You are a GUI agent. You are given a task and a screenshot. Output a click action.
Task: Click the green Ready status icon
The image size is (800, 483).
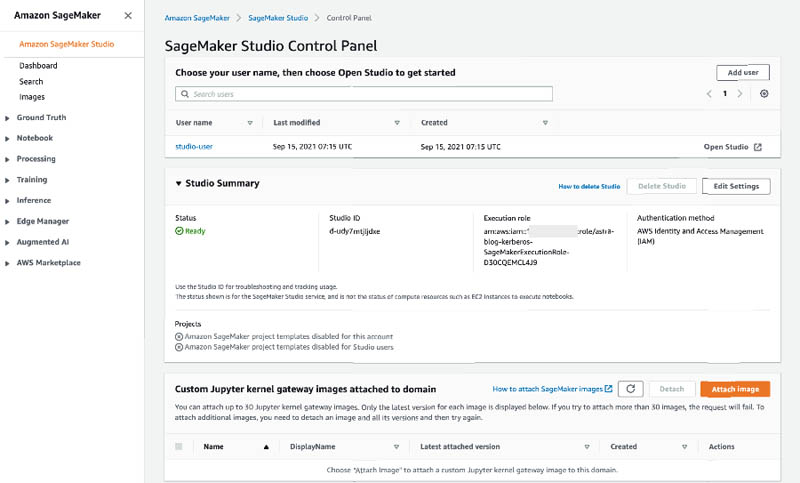tap(179, 231)
